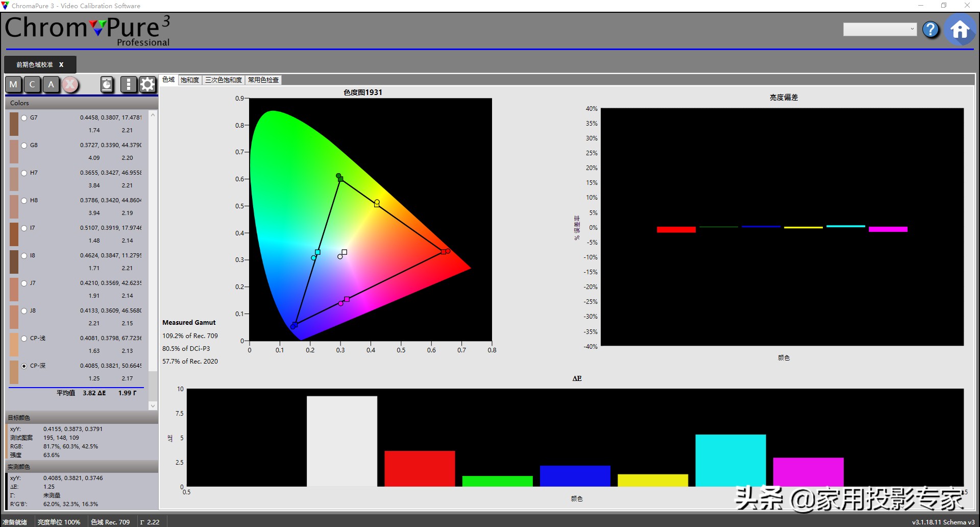The height and width of the screenshot is (527, 980).
Task: Click the red X cancel button
Action: pos(70,84)
